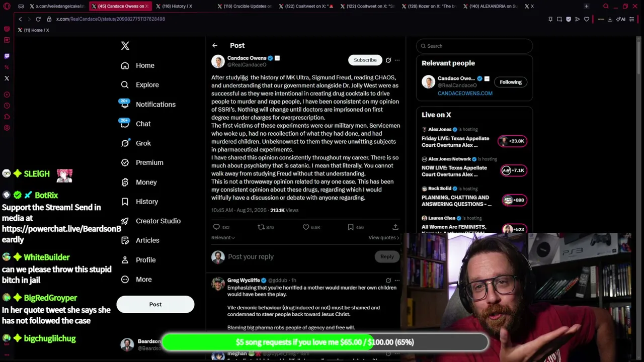Click the pin icon in address bar
644x362 pixels.
click(x=550, y=19)
